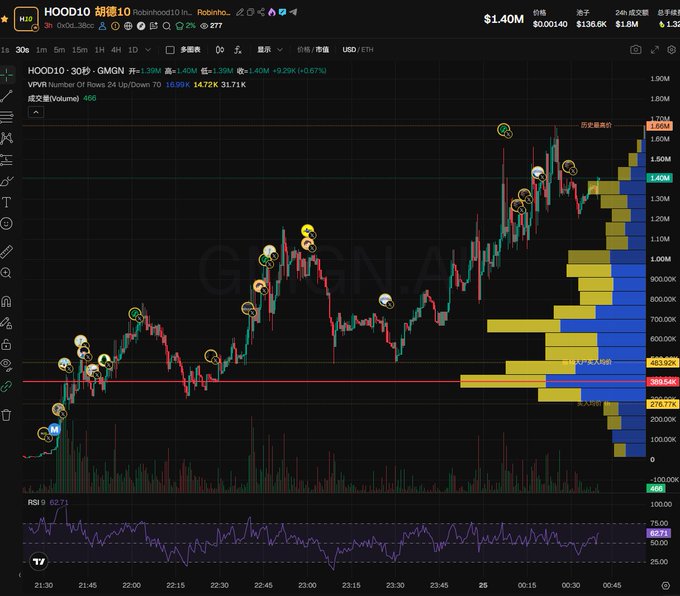
Task: Click the orange warning circle icon
Action: click(x=115, y=26)
